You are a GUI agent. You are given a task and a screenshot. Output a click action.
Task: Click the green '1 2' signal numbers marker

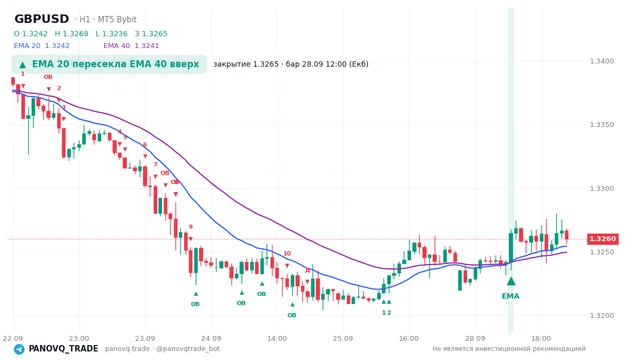(x=387, y=313)
